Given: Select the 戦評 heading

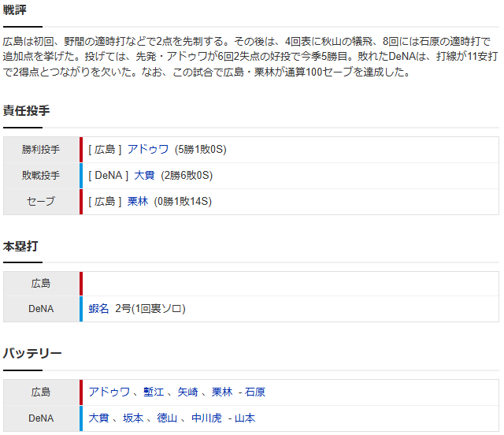Looking at the screenshot, I should coord(15,9).
